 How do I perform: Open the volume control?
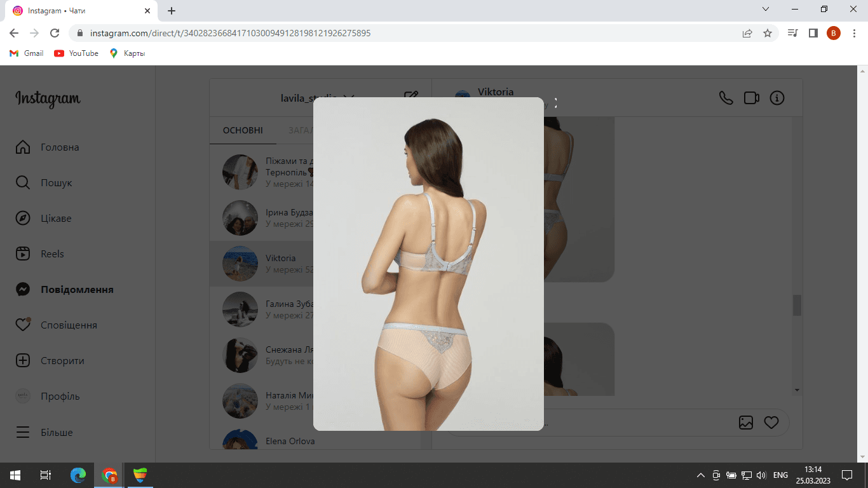[761, 475]
